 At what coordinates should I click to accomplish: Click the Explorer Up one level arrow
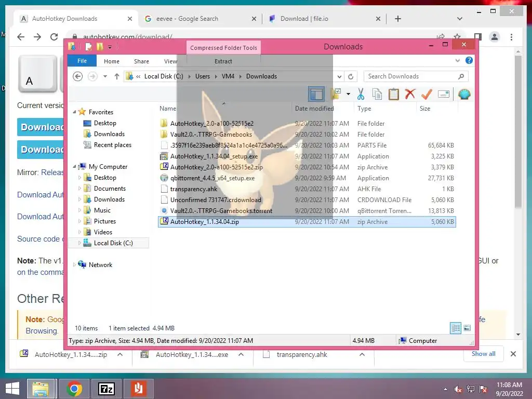[117, 76]
